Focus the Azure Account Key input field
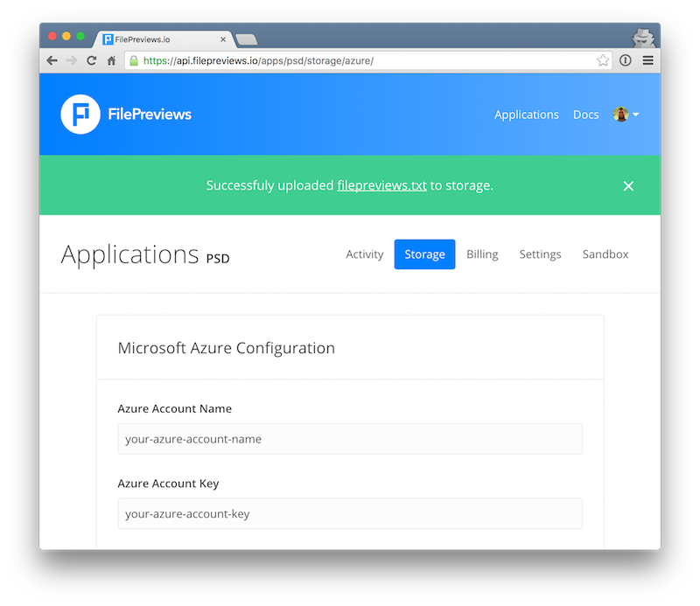The width and height of the screenshot is (700, 606). (x=350, y=513)
